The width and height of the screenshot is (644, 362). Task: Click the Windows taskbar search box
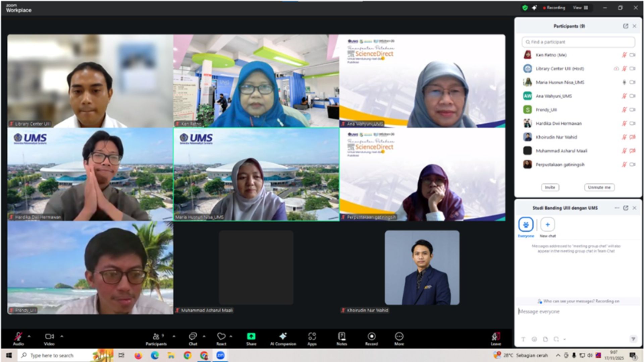click(x=65, y=355)
